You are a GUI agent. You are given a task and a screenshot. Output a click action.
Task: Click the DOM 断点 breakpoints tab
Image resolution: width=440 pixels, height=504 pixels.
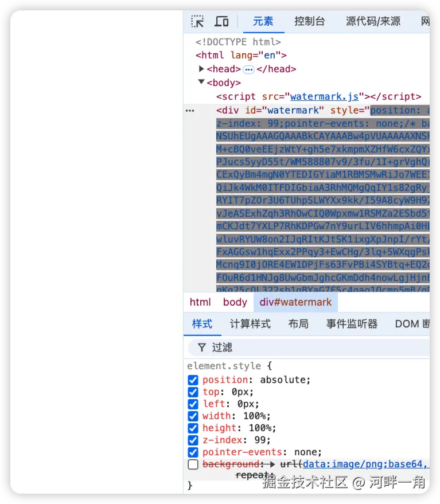point(412,324)
